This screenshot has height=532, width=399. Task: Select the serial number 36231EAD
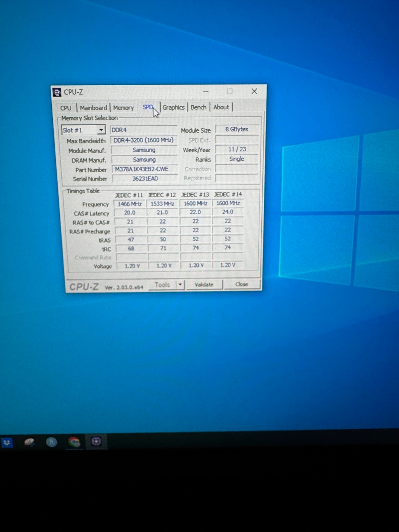[145, 178]
